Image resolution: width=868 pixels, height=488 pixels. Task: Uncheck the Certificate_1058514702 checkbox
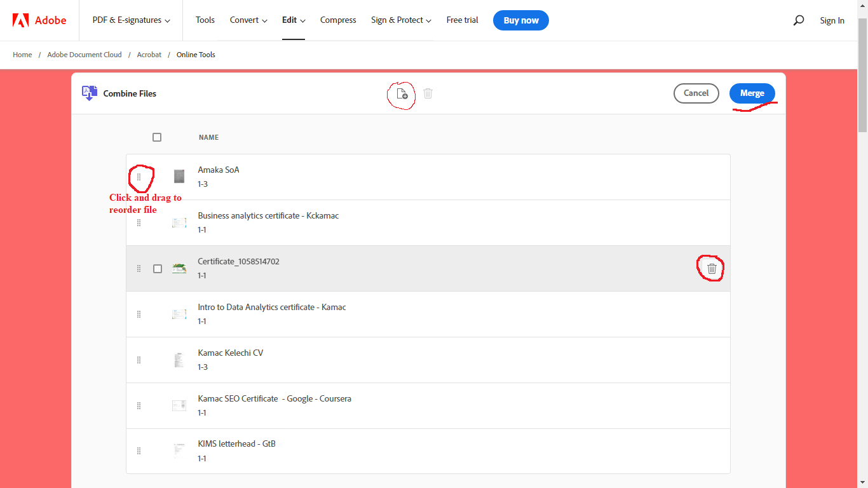tap(157, 268)
